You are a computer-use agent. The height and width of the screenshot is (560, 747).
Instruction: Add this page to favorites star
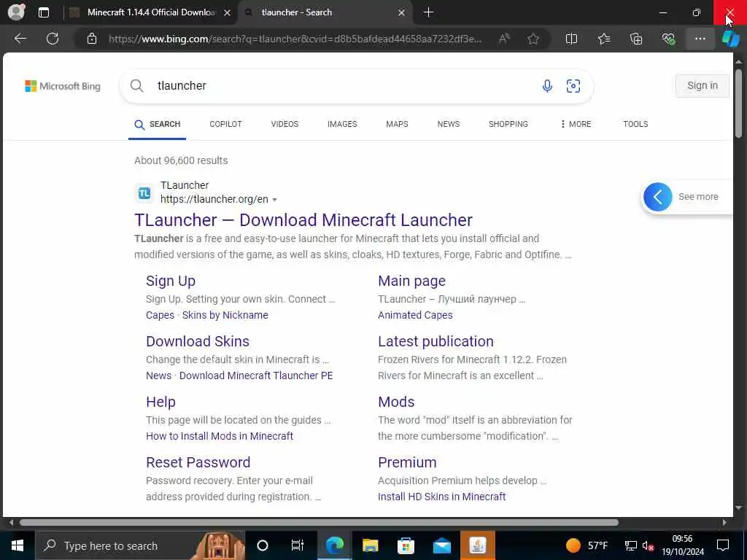point(533,39)
